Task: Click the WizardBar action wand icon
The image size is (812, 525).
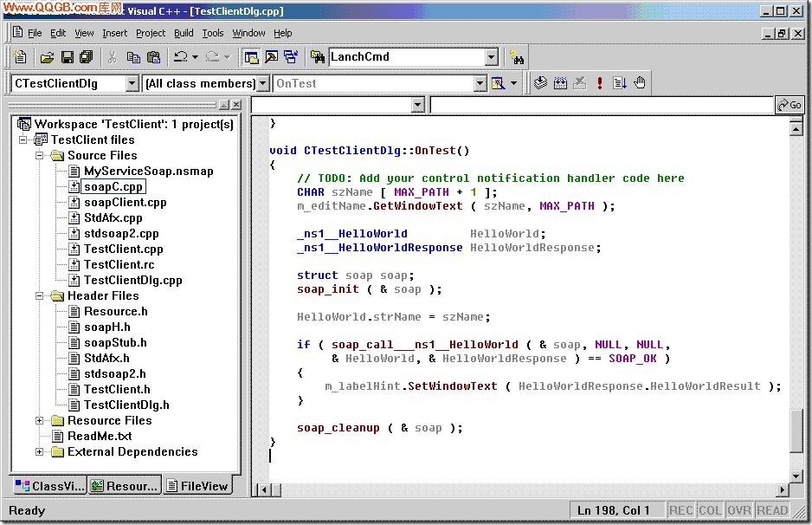Action: 498,83
